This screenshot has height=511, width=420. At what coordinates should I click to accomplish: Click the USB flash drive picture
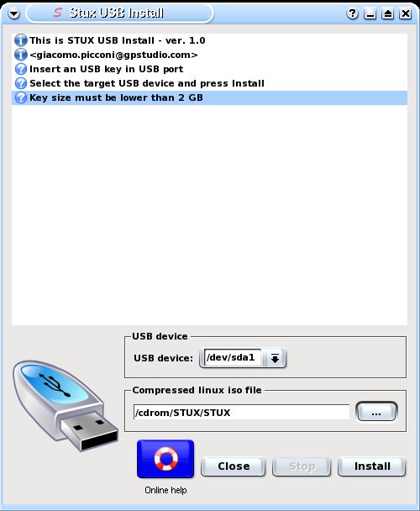(66, 405)
